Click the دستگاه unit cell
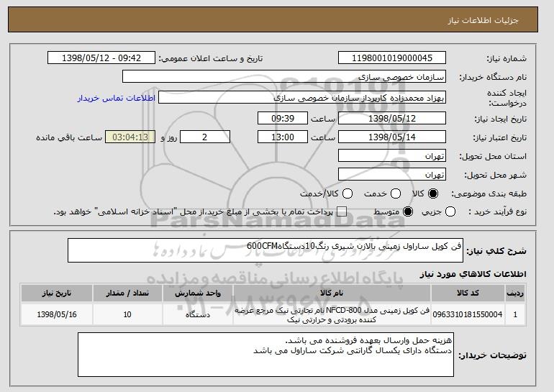 click(x=198, y=314)
